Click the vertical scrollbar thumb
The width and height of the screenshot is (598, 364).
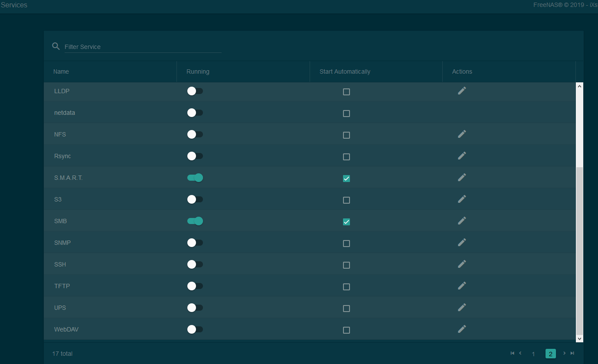coord(580,250)
